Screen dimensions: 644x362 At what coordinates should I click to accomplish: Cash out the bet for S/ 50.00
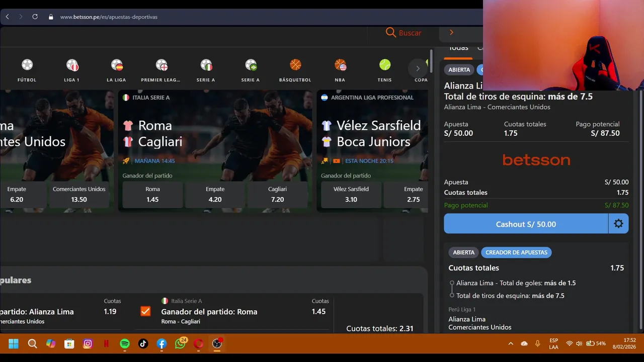tap(526, 224)
